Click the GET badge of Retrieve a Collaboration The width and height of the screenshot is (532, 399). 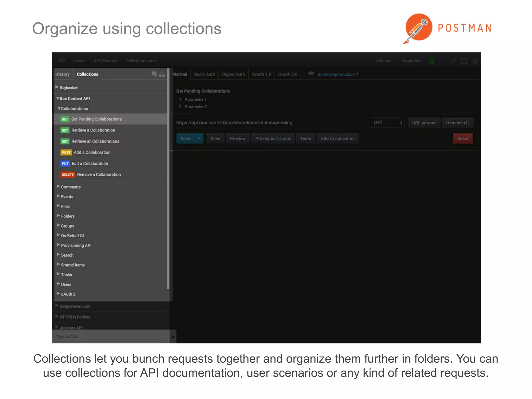65,130
